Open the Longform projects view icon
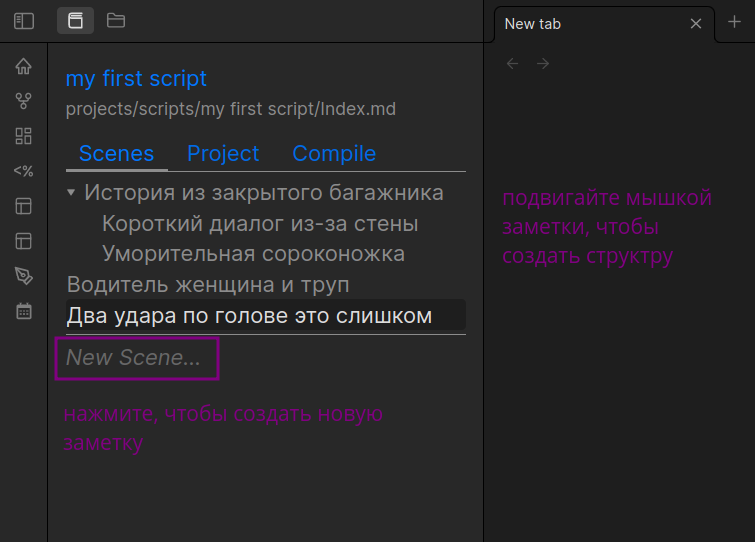This screenshot has height=542, width=755. (x=75, y=21)
